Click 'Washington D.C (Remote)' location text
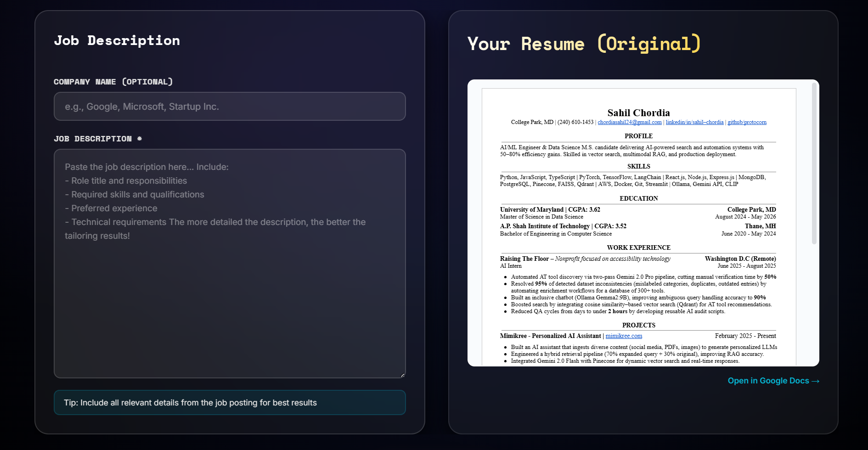The width and height of the screenshot is (868, 450). 740,259
